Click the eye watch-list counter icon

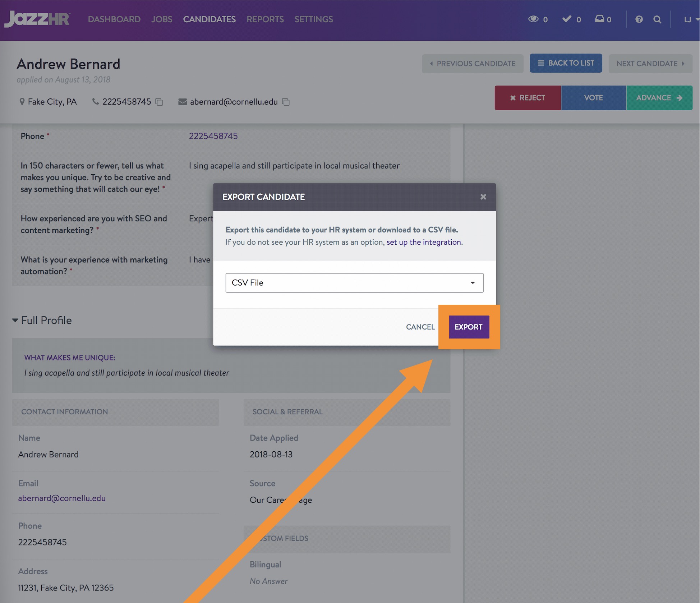533,19
